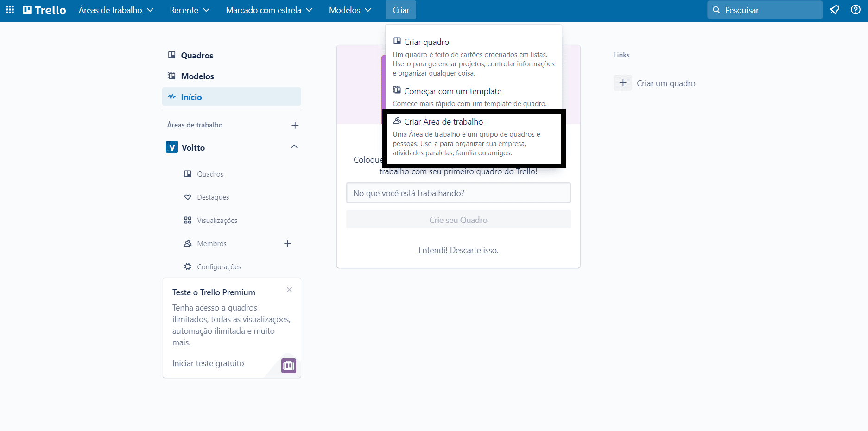Select Criar quadro menu option
The image size is (868, 431).
tap(474, 57)
